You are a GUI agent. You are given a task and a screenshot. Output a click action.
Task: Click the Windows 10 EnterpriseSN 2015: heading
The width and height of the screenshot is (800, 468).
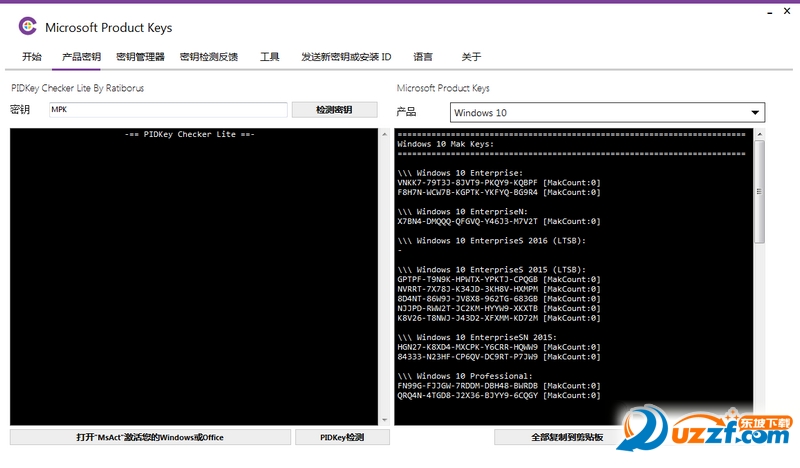(x=486, y=338)
